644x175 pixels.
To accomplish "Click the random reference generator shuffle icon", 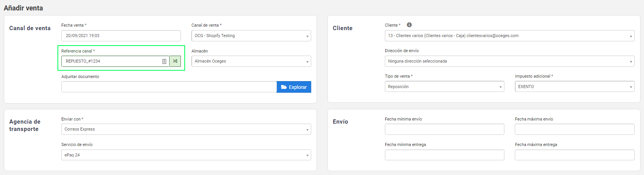I will [175, 61].
